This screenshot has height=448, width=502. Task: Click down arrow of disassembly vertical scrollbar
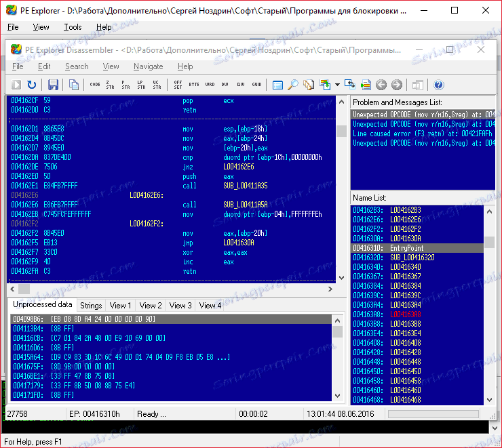(x=342, y=278)
